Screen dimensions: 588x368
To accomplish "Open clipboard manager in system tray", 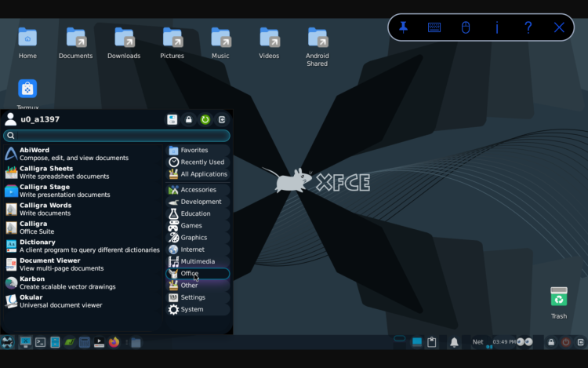I will (x=432, y=342).
